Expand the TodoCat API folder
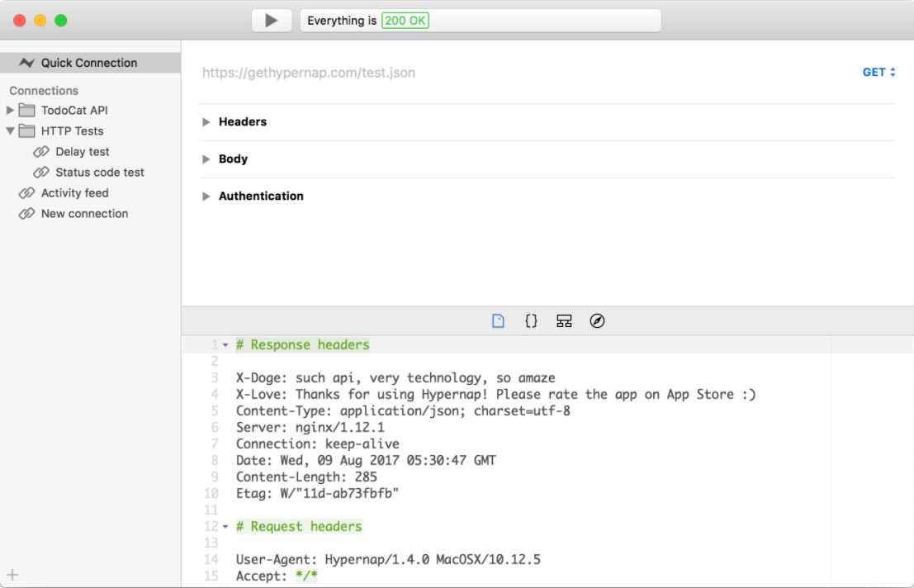Screen dimensions: 914x588 (x=10, y=110)
